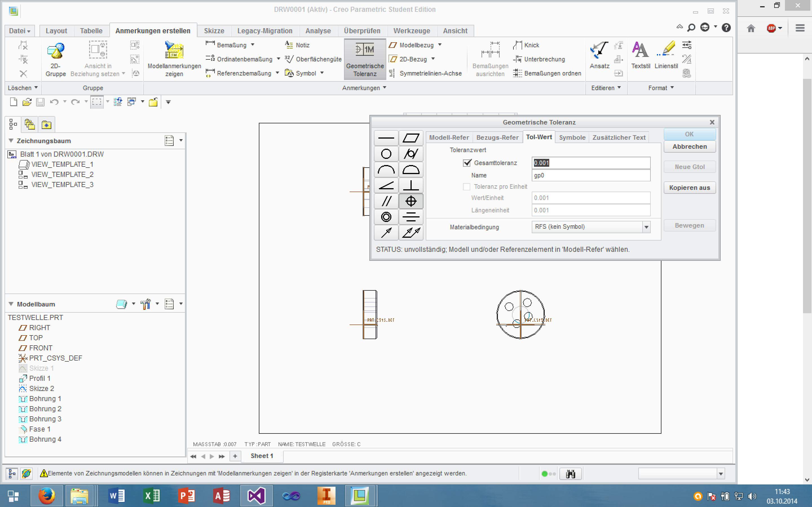Switch to the Bezugs-Refer tab

coord(497,137)
